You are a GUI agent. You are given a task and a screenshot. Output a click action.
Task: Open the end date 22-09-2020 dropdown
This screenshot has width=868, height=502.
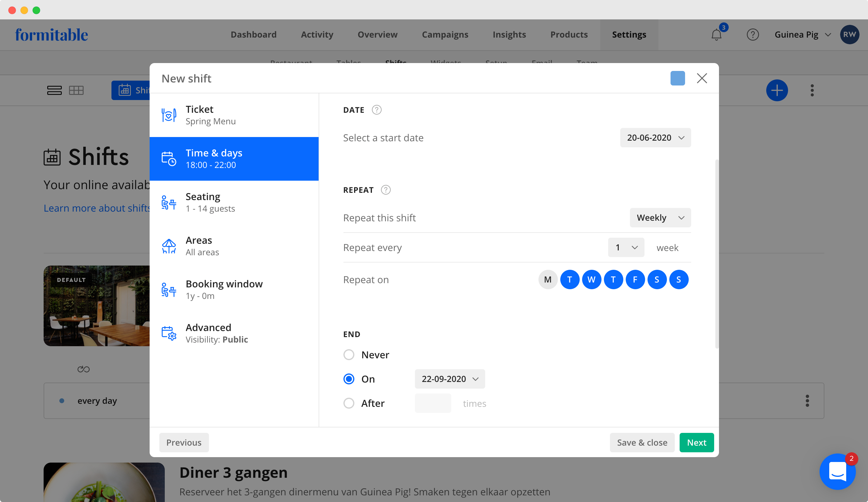click(x=449, y=379)
